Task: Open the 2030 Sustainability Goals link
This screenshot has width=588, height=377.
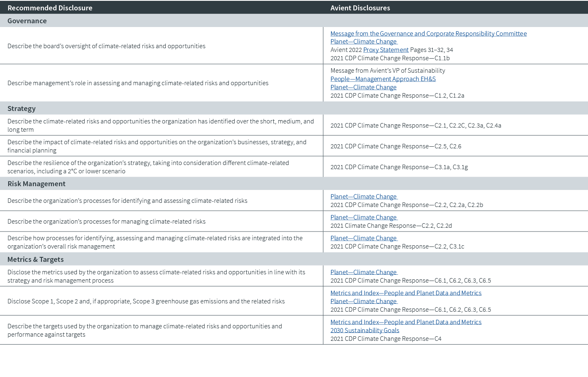Action: coord(365,330)
